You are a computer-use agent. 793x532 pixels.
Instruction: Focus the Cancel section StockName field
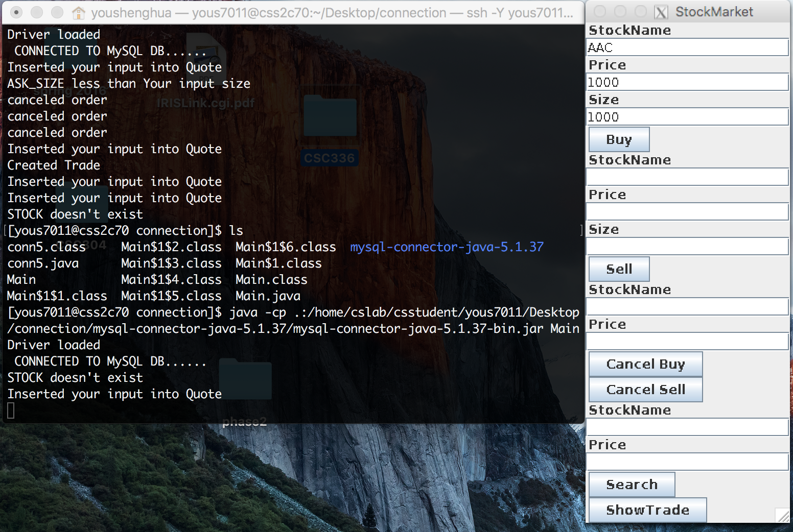[687, 307]
